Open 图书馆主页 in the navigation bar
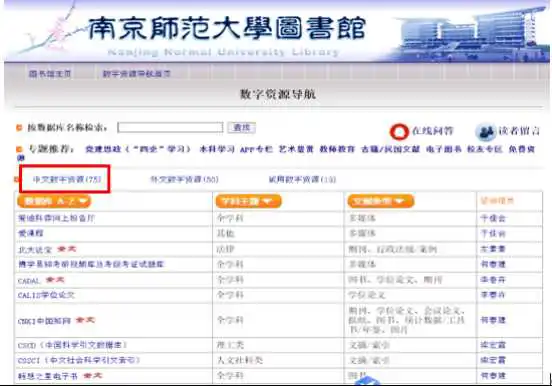This screenshot has height=386, width=552. point(50,74)
